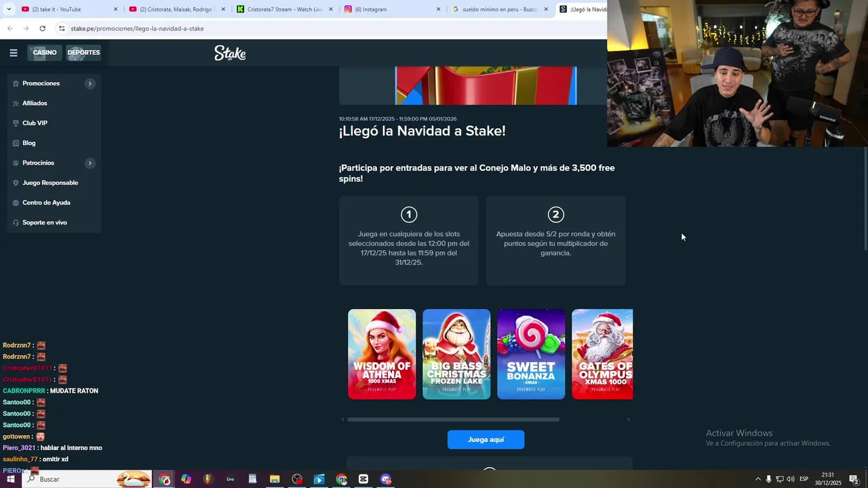This screenshot has height=488, width=868.
Task: Open Club VIP link in sidebar
Action: click(x=35, y=123)
